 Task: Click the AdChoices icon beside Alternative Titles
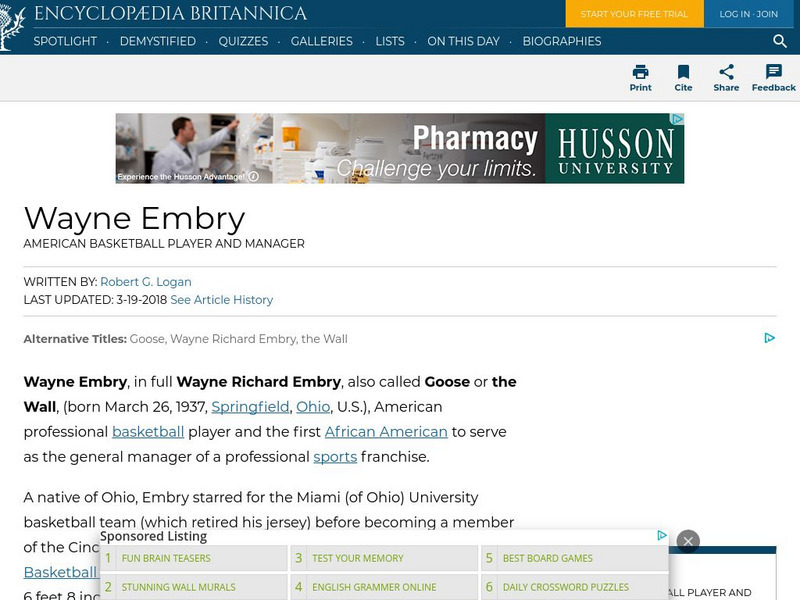[769, 338]
